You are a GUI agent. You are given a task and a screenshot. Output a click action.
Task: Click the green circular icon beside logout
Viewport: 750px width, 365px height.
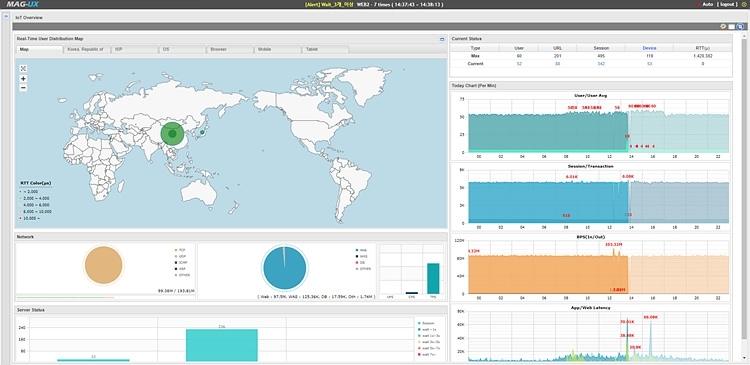(x=744, y=4)
